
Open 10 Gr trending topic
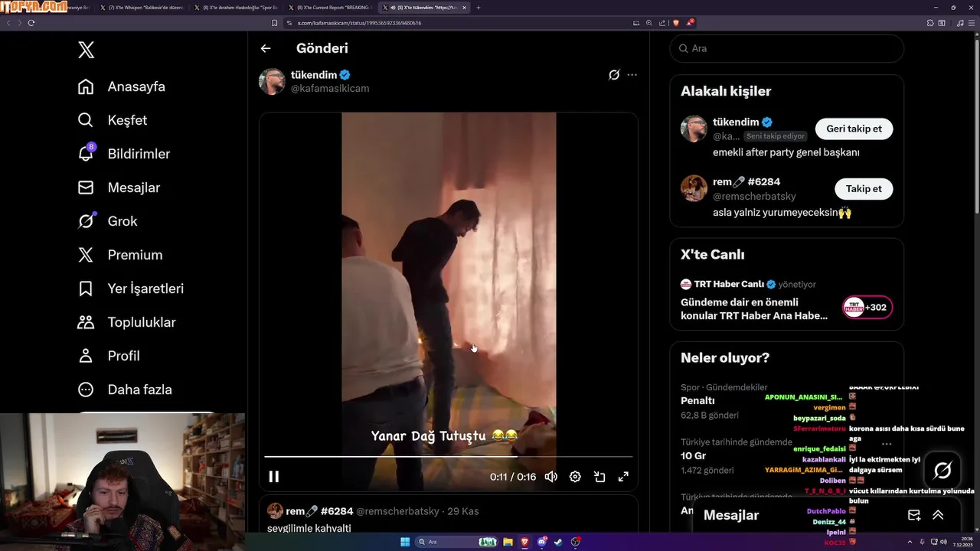point(692,455)
